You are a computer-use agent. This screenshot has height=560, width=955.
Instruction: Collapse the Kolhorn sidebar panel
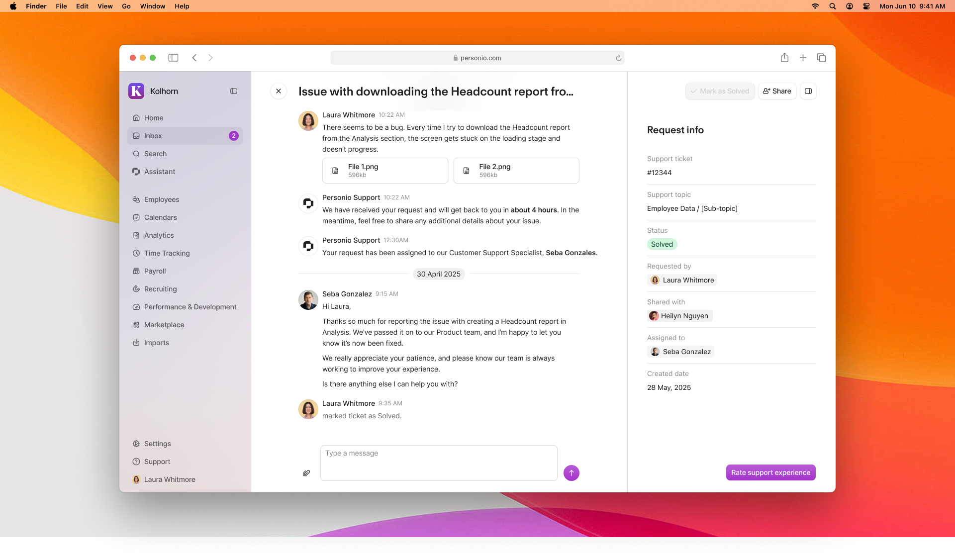234,91
